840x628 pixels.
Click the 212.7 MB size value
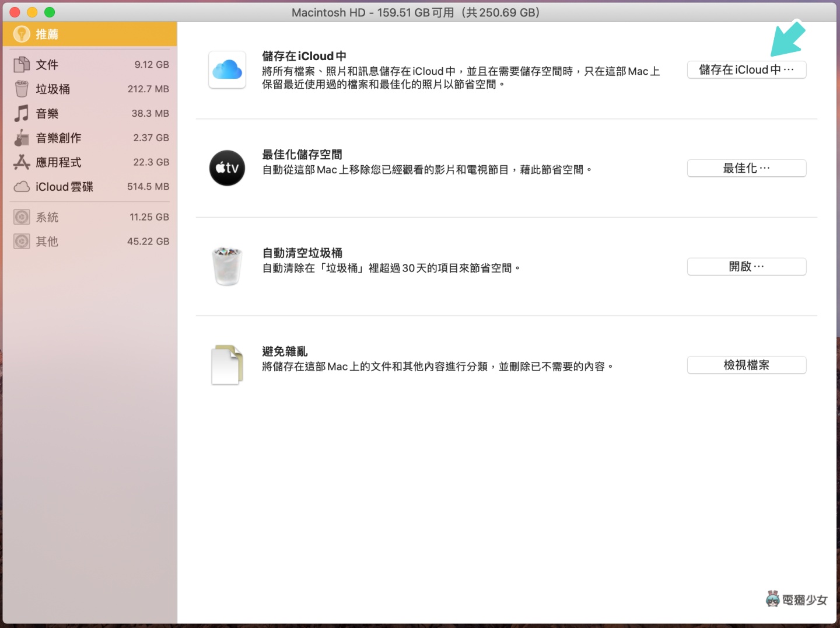(148, 89)
